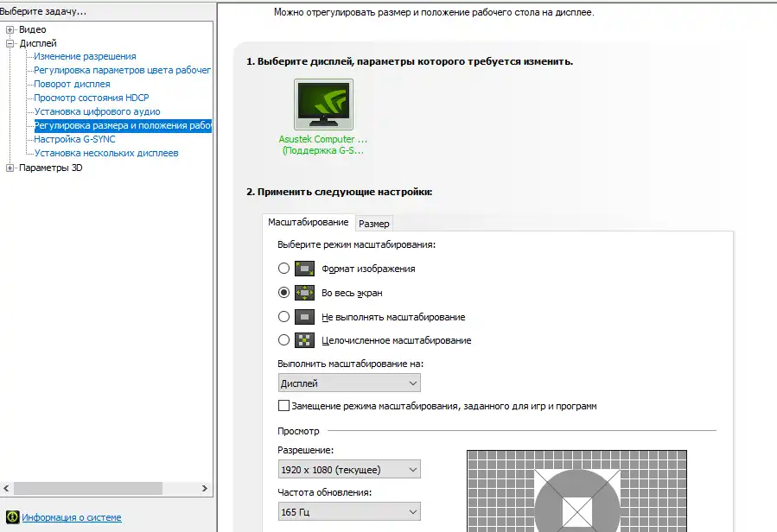Enable Замещение режима масштабирования checkbox
Viewport: 777px width, 532px height.
283,406
